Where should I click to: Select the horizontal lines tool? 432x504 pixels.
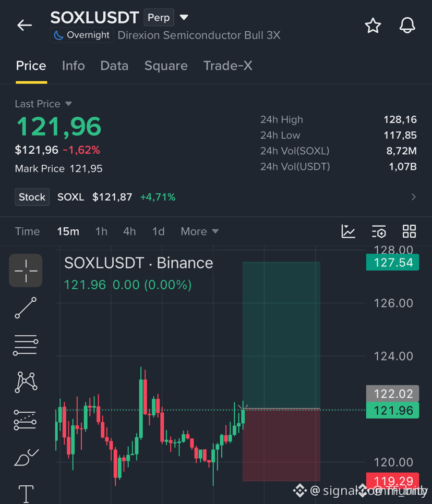[26, 345]
